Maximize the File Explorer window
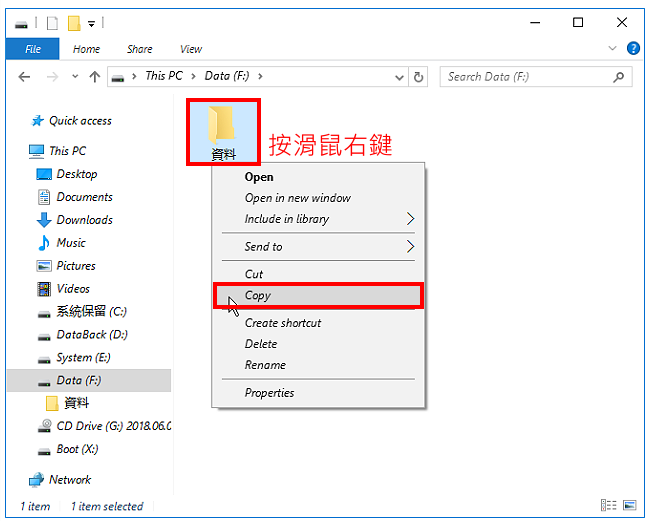Screen dimensions: 652x521 pos(578,22)
